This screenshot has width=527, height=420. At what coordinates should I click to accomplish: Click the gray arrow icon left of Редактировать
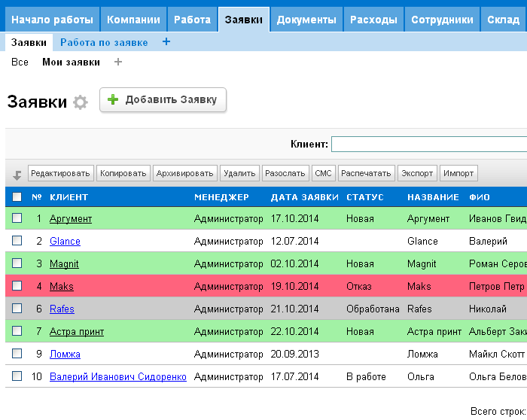pos(17,175)
